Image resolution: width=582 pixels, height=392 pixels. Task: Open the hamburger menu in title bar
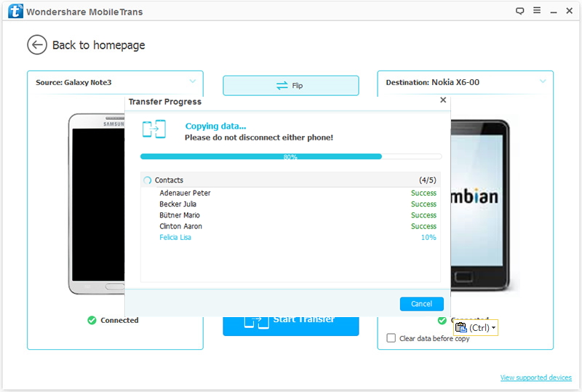(x=537, y=10)
